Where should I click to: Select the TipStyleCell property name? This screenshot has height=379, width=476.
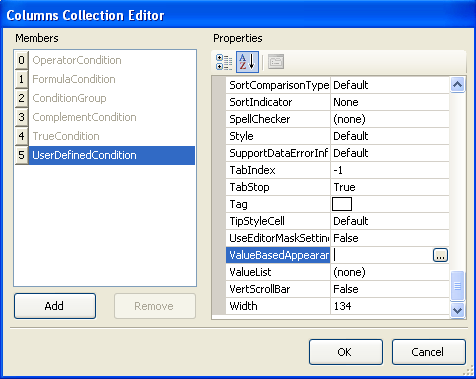(278, 221)
